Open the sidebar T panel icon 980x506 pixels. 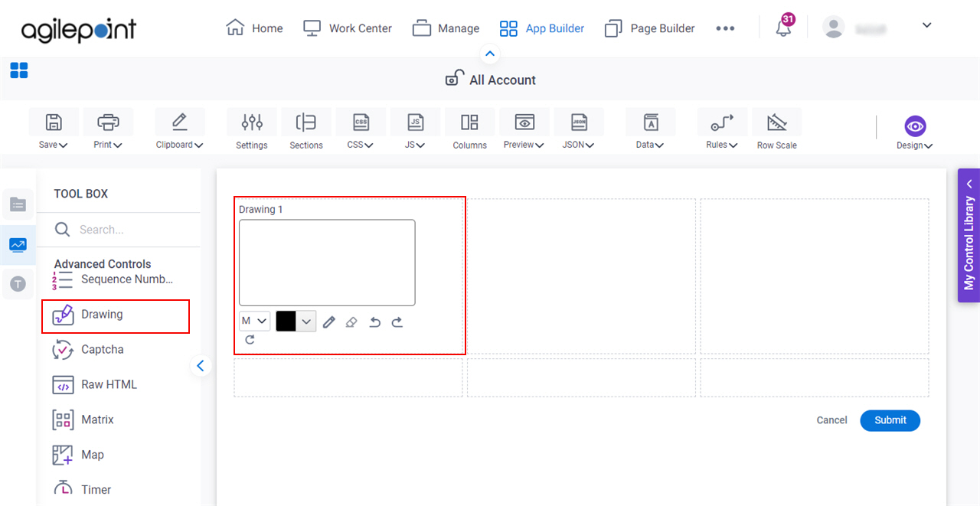pos(18,284)
